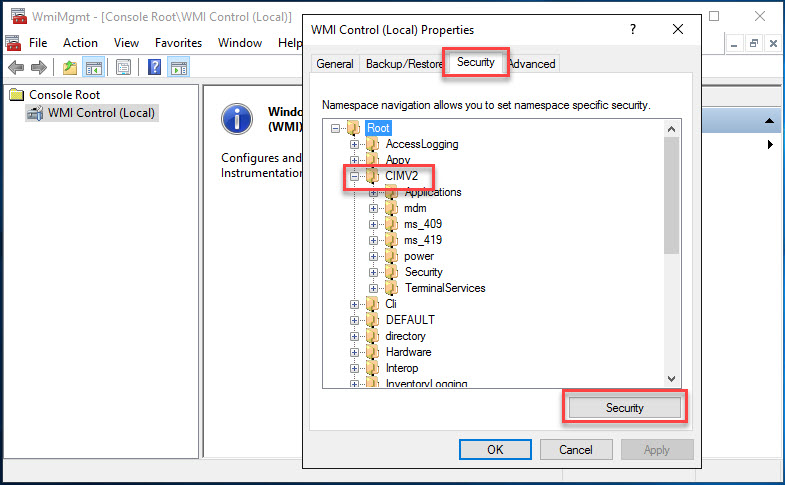Click the Properties toolbar icon
The width and height of the screenshot is (785, 485).
(123, 68)
